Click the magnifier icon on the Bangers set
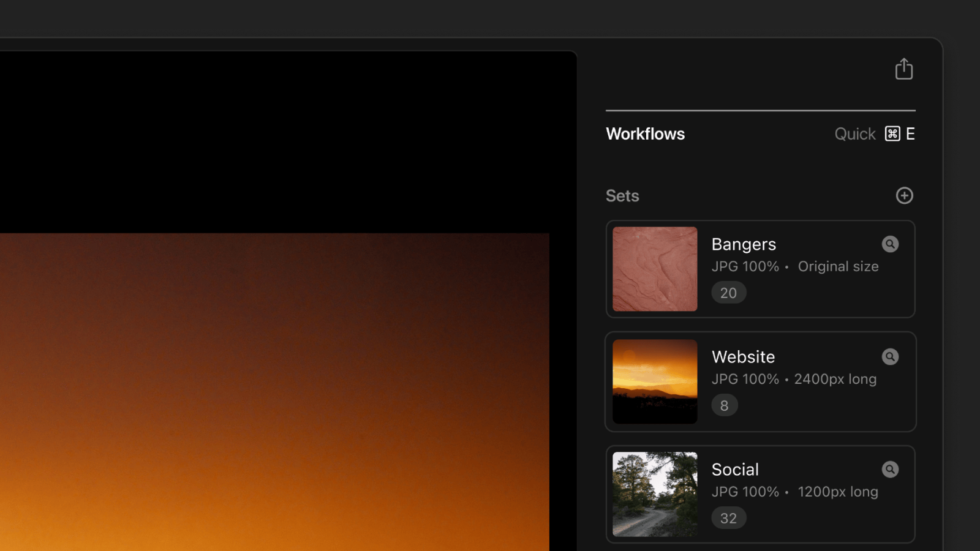Viewport: 980px width, 551px height. tap(890, 244)
